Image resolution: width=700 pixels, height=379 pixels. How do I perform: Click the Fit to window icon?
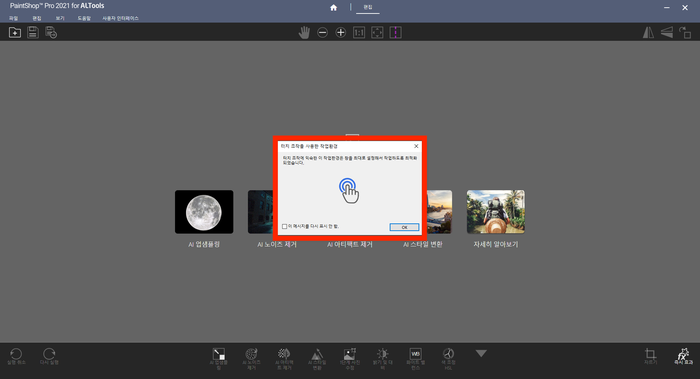coord(377,33)
